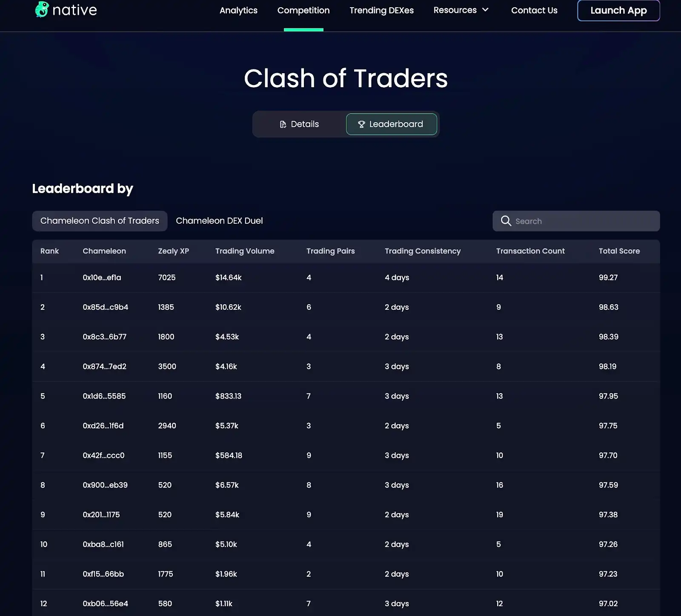
Task: Expand the Resources dropdown chevron
Action: click(485, 10)
